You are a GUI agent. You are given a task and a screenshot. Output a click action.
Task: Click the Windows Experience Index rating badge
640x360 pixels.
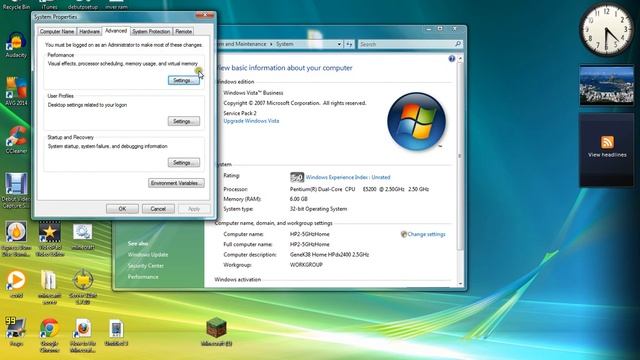coord(297,177)
